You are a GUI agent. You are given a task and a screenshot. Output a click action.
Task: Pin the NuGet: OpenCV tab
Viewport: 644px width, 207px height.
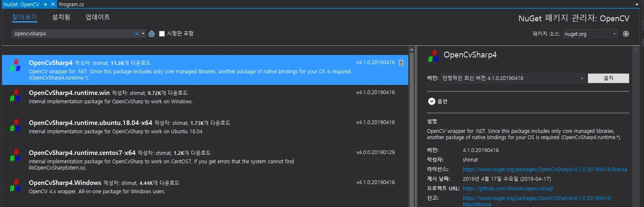click(x=45, y=4)
